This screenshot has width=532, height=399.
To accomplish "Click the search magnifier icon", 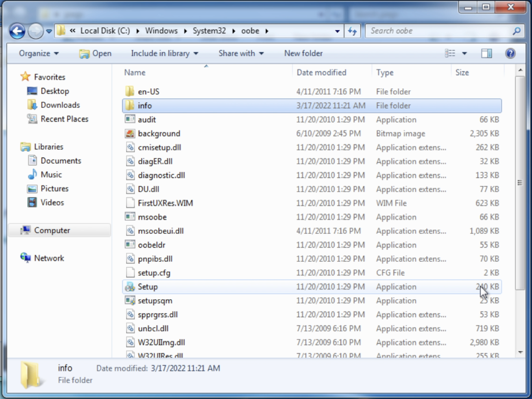I will [517, 31].
